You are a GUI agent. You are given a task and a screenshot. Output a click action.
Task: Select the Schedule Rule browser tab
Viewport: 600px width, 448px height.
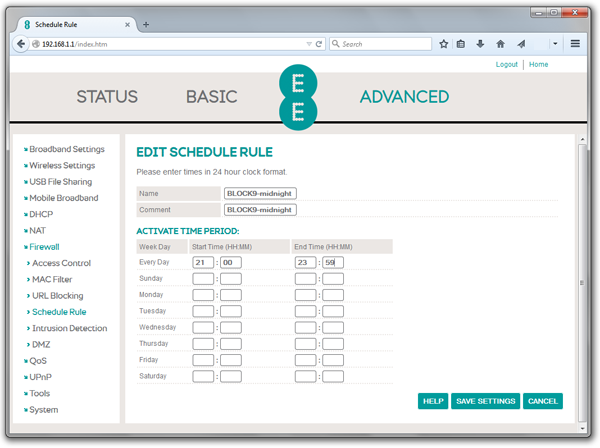pos(77,24)
